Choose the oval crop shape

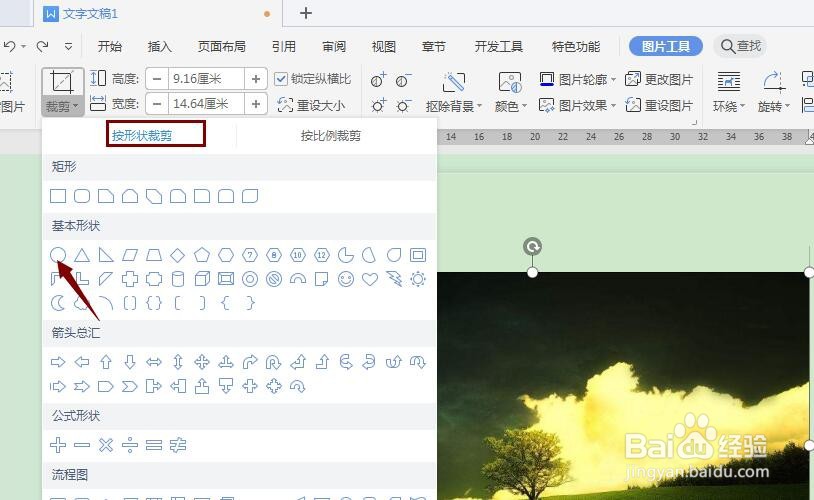tap(58, 255)
